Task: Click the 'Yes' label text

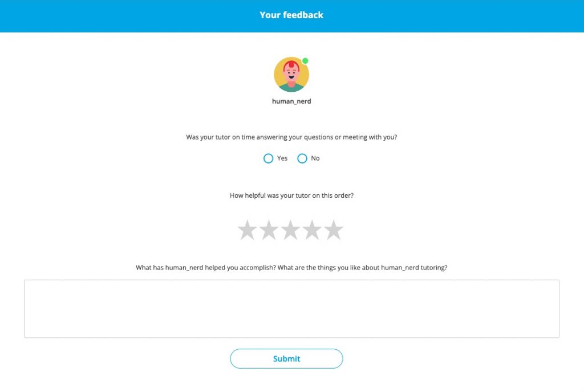Action: click(x=281, y=158)
